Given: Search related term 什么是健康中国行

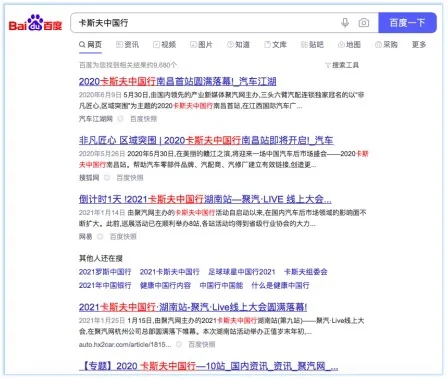Looking at the screenshot, I should 280,286.
